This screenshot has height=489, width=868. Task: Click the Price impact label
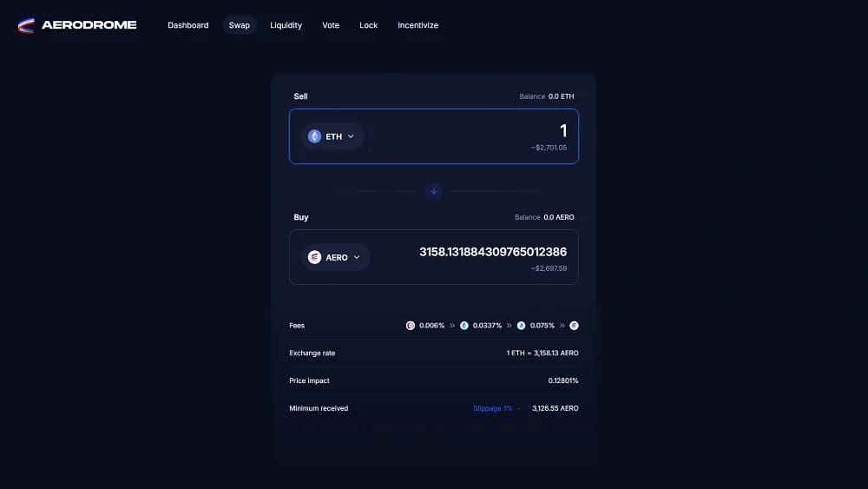(310, 381)
